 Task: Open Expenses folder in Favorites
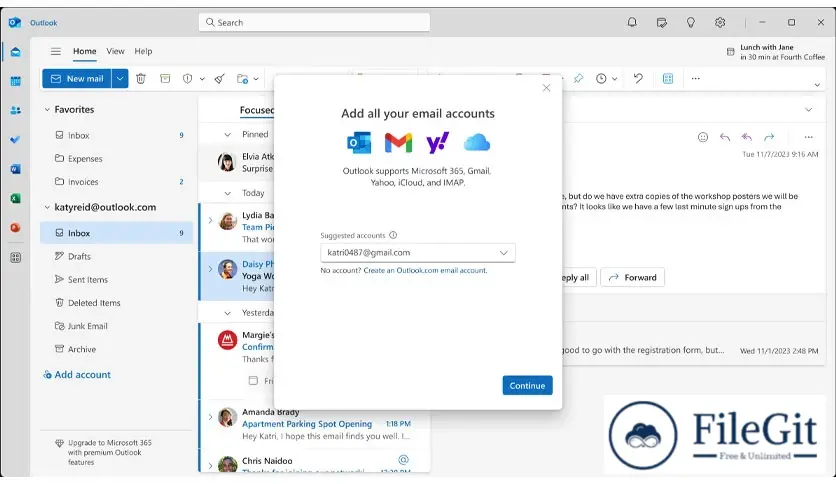[x=116, y=159]
